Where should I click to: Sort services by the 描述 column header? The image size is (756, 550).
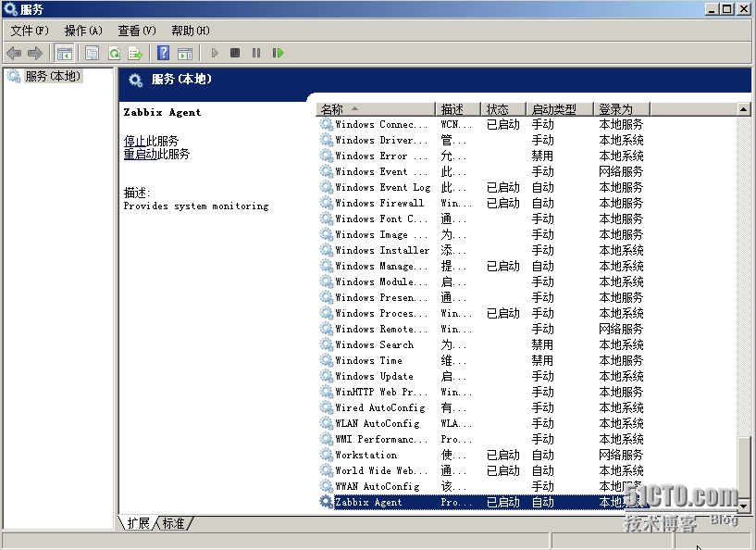click(x=458, y=109)
